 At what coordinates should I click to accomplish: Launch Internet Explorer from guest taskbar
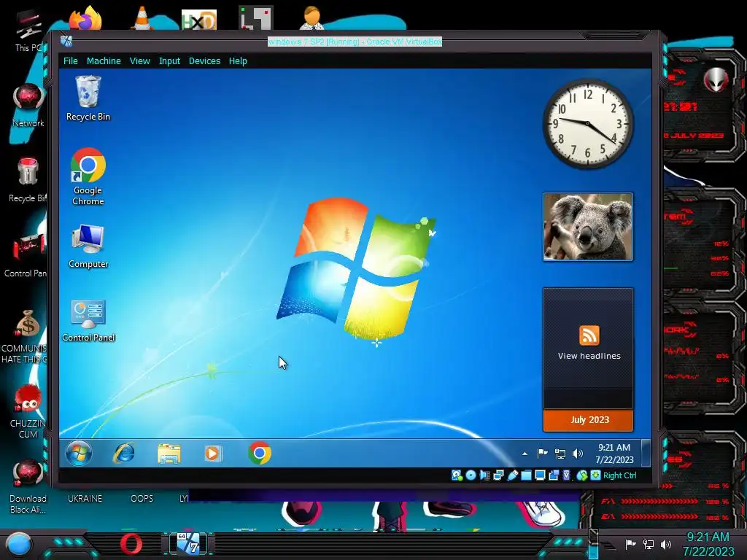point(123,453)
